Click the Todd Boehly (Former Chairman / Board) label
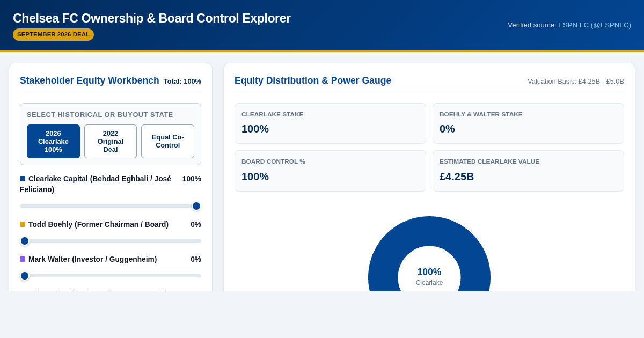This screenshot has width=644, height=338. click(x=98, y=224)
